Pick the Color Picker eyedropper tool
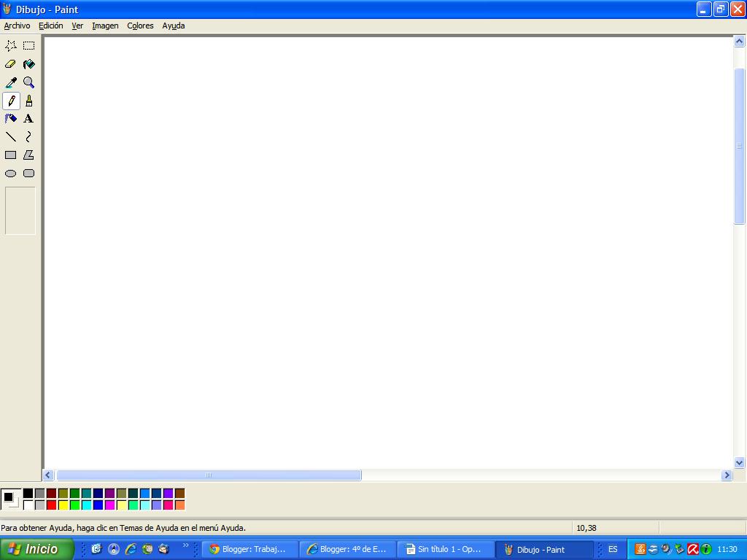The image size is (747, 560). pyautogui.click(x=10, y=82)
